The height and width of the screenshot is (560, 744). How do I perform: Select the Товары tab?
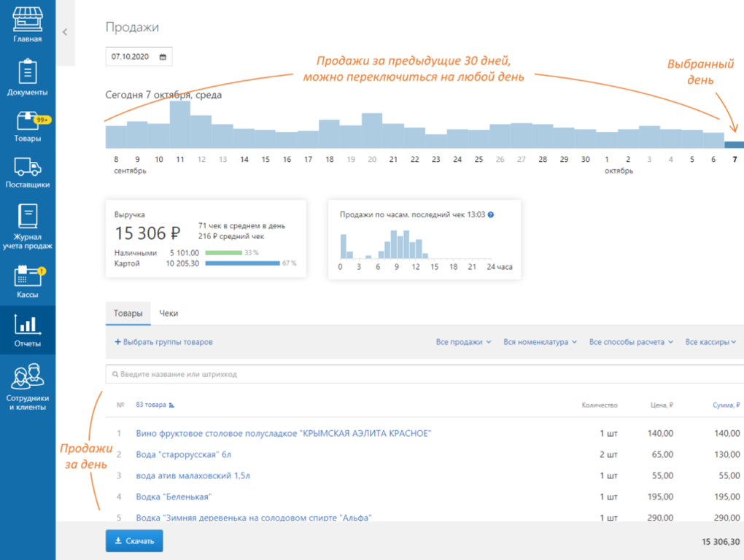pos(128,314)
